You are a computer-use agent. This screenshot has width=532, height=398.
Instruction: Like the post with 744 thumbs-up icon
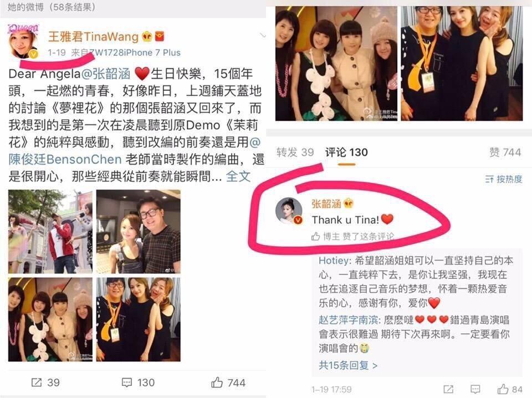tap(228, 382)
